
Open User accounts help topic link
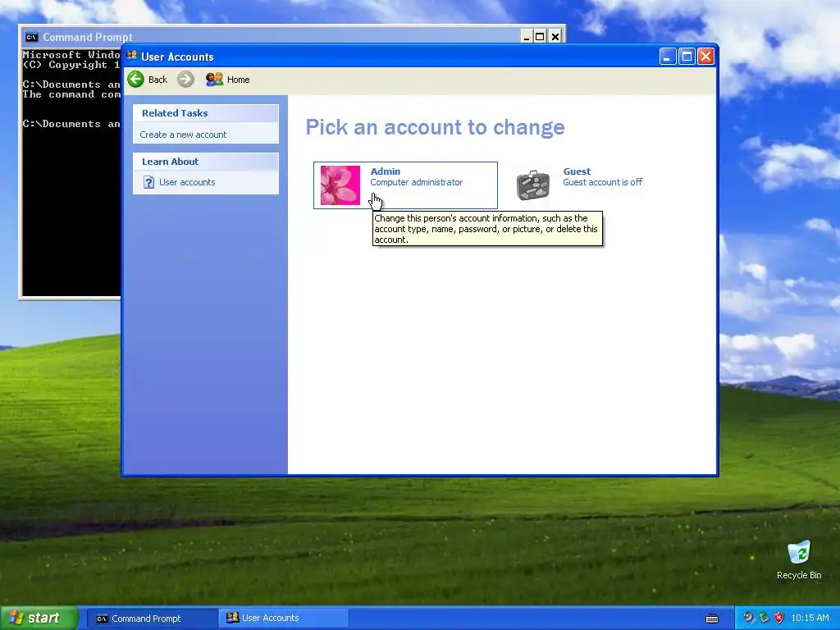click(187, 182)
